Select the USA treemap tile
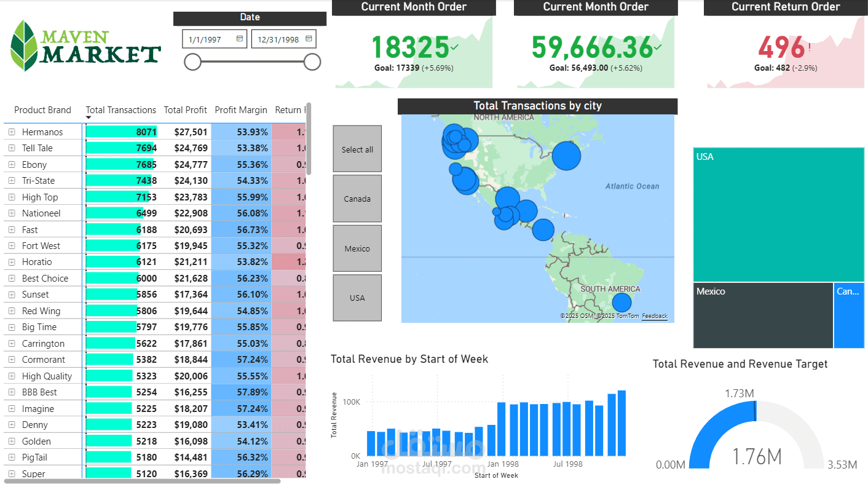The height and width of the screenshot is (487, 868). click(779, 215)
